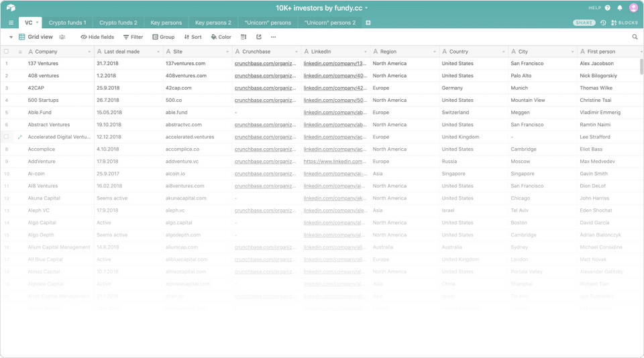Select the 26.7.2018 last deal cell
This screenshot has width=644, height=358.
pos(129,100)
